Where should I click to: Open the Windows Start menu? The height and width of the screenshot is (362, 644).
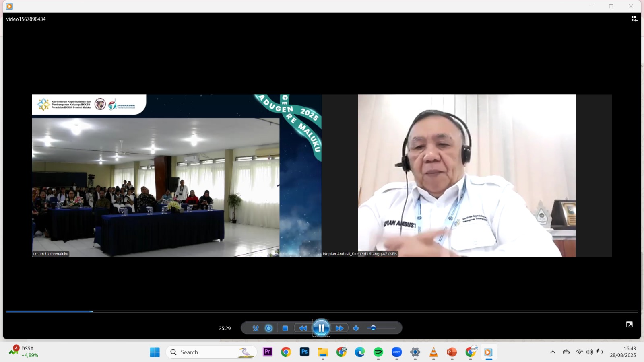tap(155, 352)
